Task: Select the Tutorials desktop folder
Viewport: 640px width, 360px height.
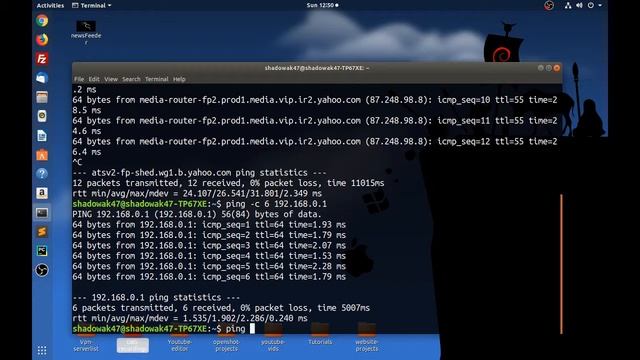Action: click(x=320, y=335)
